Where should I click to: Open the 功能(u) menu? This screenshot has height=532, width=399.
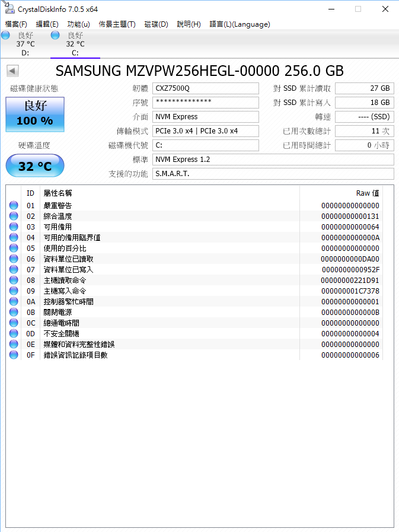pyautogui.click(x=78, y=24)
